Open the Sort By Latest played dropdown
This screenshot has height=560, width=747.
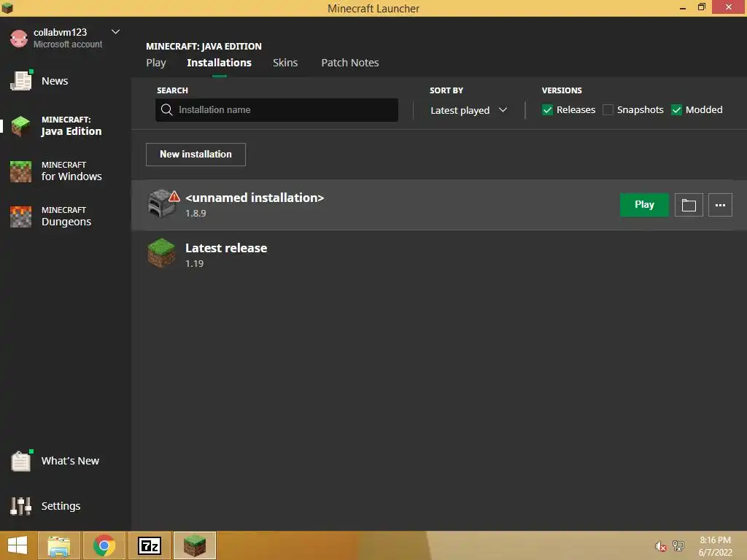pos(469,111)
